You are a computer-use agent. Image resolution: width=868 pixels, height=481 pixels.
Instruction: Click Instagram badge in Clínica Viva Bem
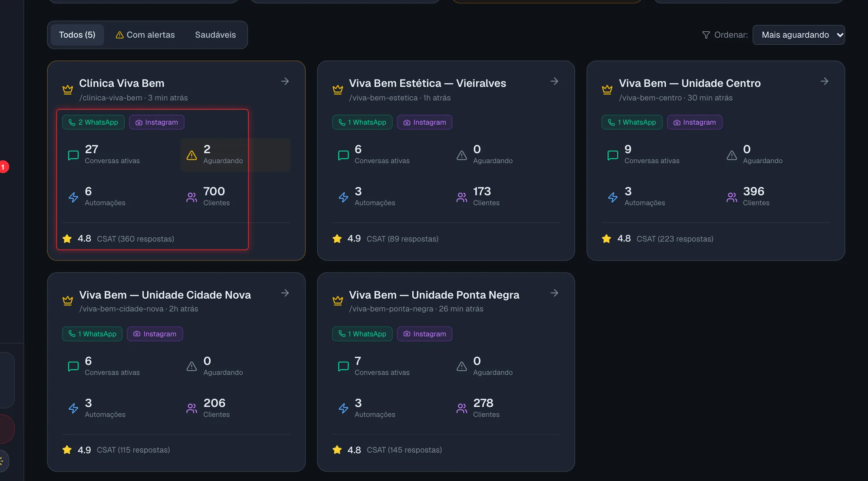[x=157, y=122]
